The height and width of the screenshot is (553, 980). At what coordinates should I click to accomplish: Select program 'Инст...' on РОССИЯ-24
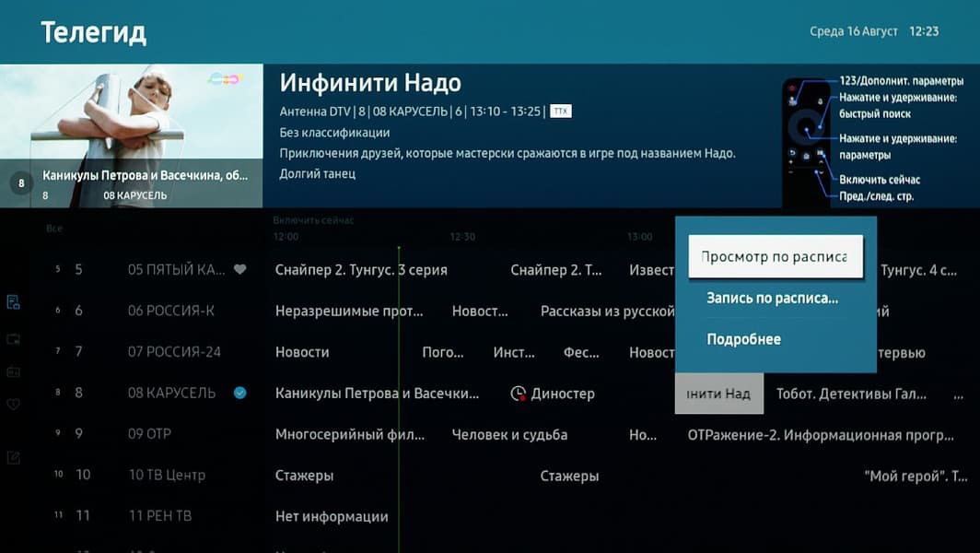(514, 352)
